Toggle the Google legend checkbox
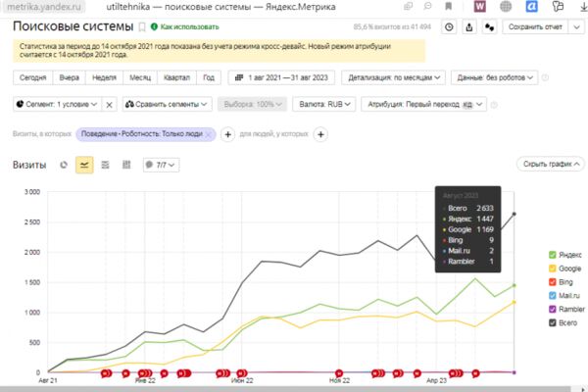 tap(553, 269)
